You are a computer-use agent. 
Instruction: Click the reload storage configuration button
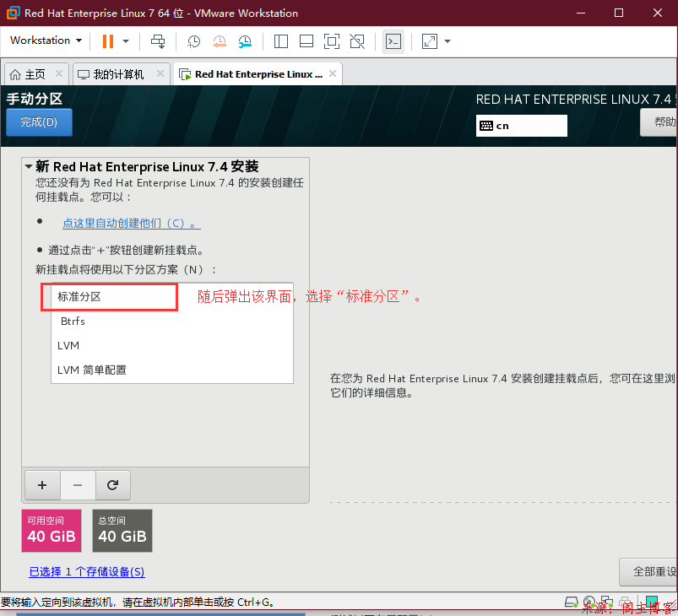113,485
